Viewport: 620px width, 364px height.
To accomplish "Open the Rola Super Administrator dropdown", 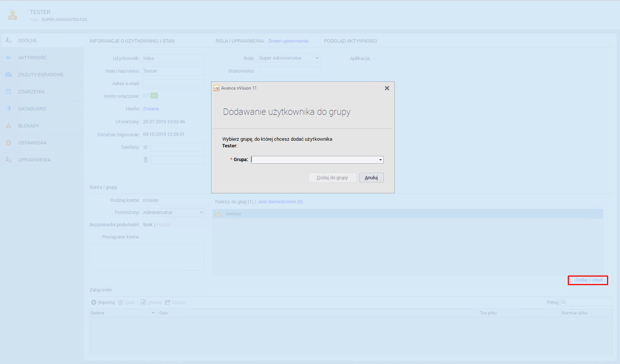I will 317,58.
